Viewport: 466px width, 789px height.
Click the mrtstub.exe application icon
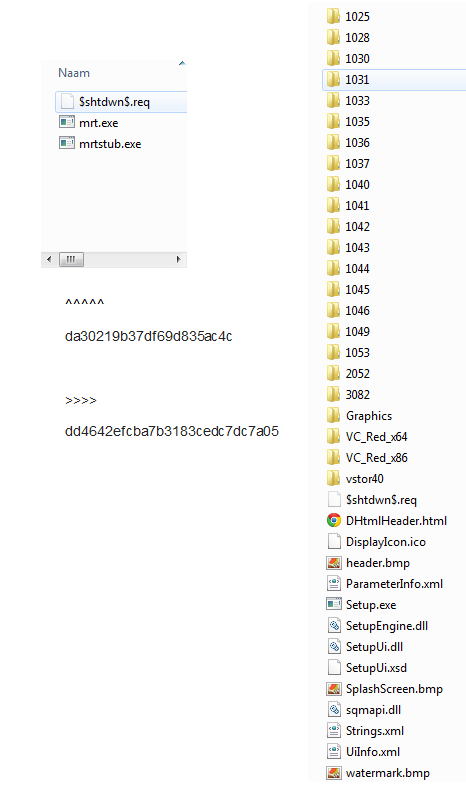[x=66, y=143]
